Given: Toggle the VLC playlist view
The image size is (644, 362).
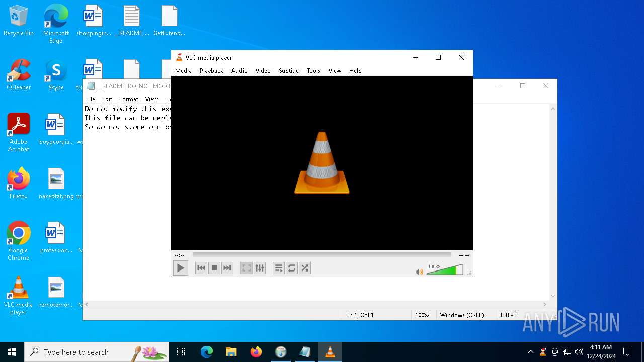Looking at the screenshot, I should 279,268.
